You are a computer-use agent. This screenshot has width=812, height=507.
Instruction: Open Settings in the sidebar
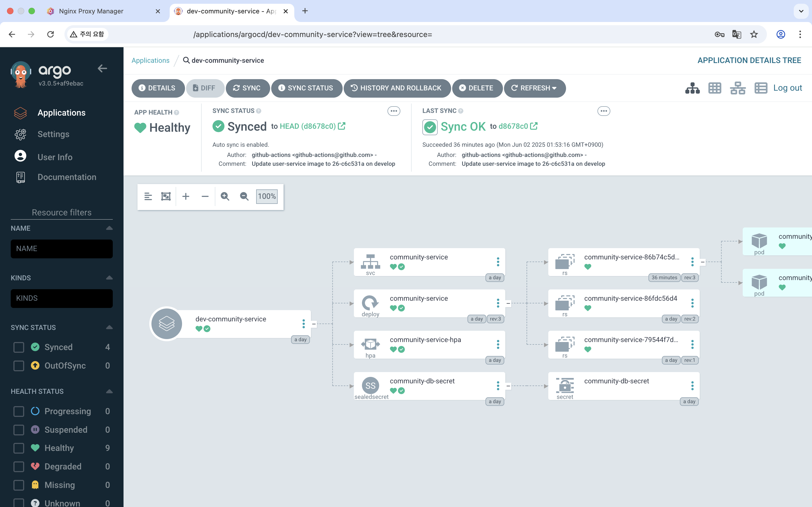coord(53,134)
